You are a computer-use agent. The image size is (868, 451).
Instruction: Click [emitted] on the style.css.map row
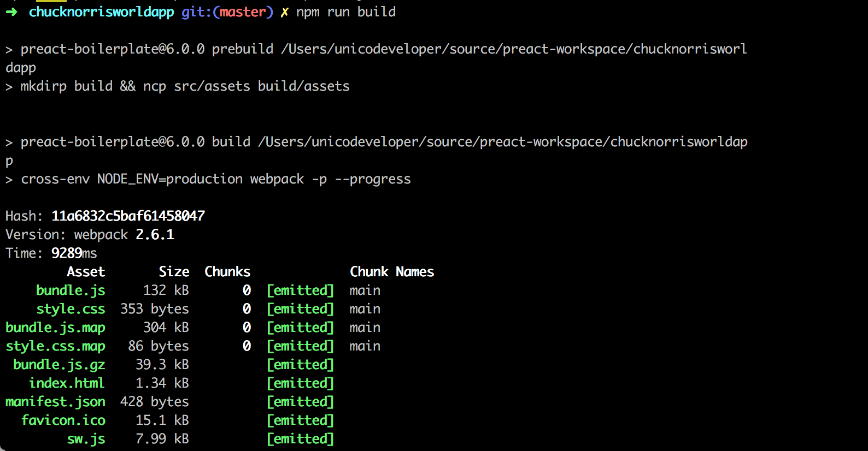[x=300, y=346]
